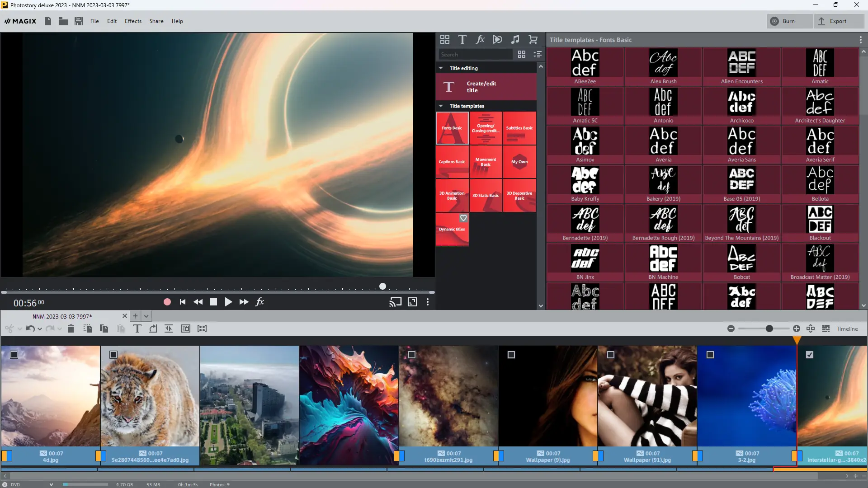Open the DVD format dropdown at bottom left
The height and width of the screenshot is (488, 868).
pyautogui.click(x=51, y=484)
